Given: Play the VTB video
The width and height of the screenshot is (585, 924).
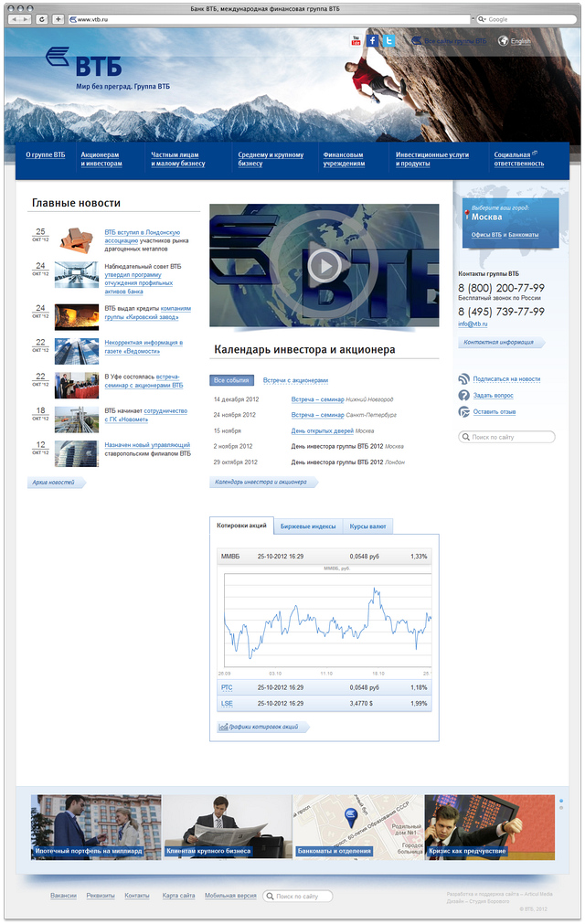Looking at the screenshot, I should tap(324, 265).
